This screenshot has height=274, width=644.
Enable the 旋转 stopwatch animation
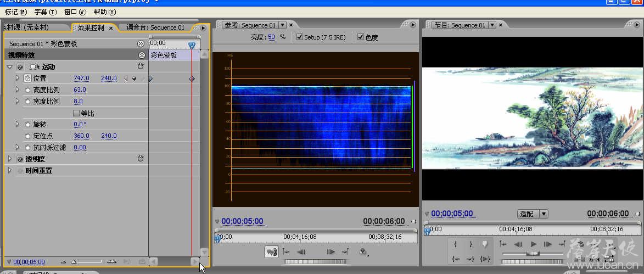point(27,124)
